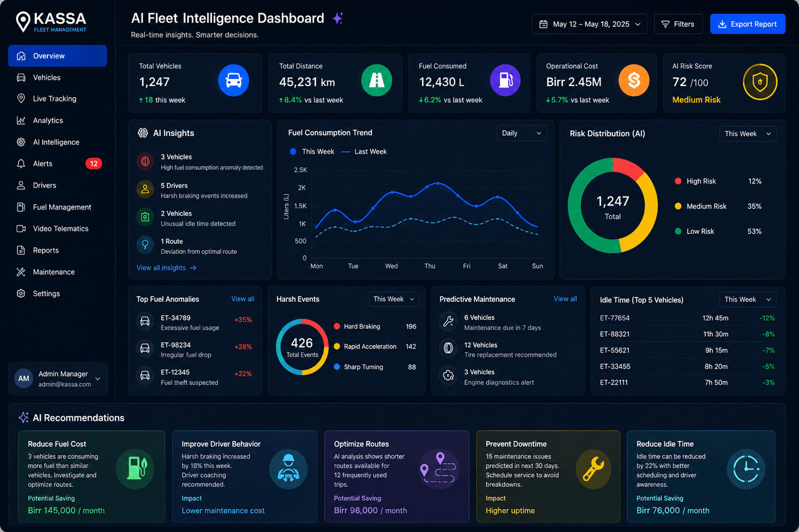Click the car icon next to ET-98234

click(x=145, y=349)
